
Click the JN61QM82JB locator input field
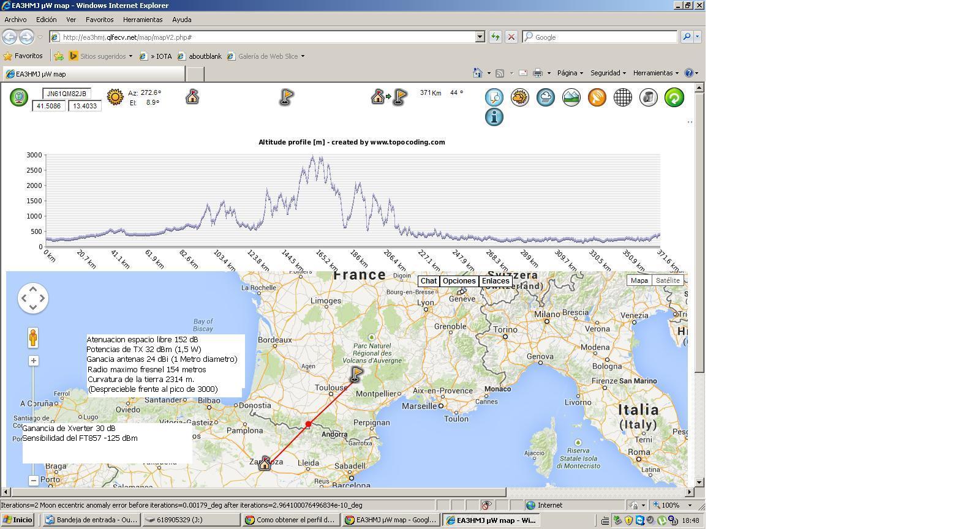click(x=67, y=94)
